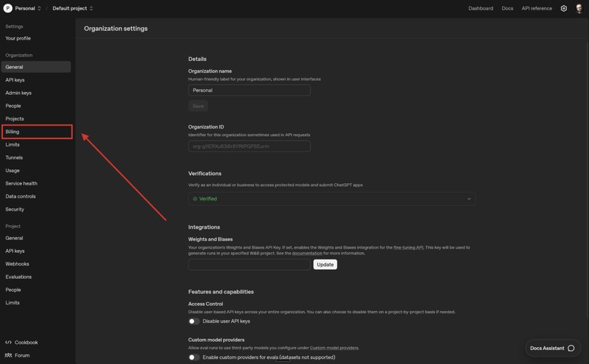Open the Usage page
Viewport: 589px width, 364px height.
point(13,171)
